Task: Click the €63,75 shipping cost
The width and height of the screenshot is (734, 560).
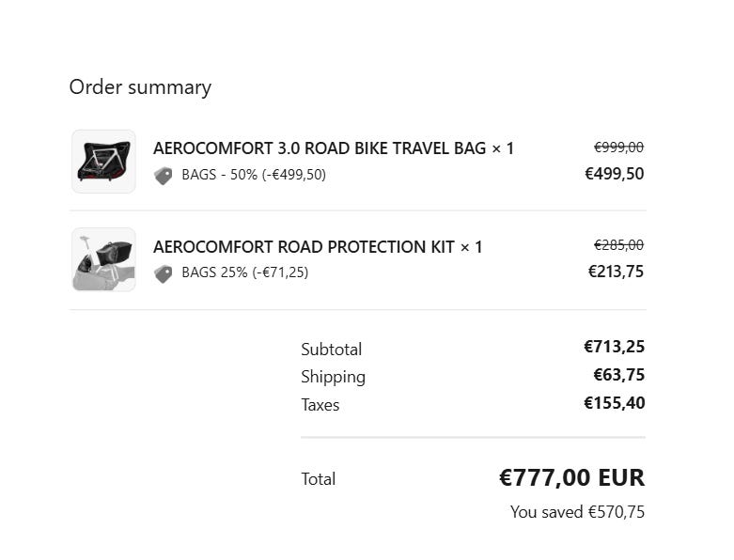Action: pos(618,375)
